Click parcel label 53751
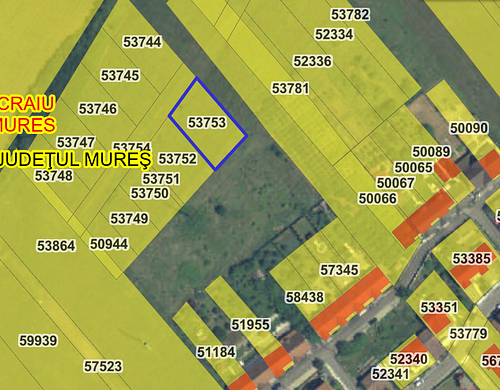Screen dimensions: 500x390 pos(161,179)
